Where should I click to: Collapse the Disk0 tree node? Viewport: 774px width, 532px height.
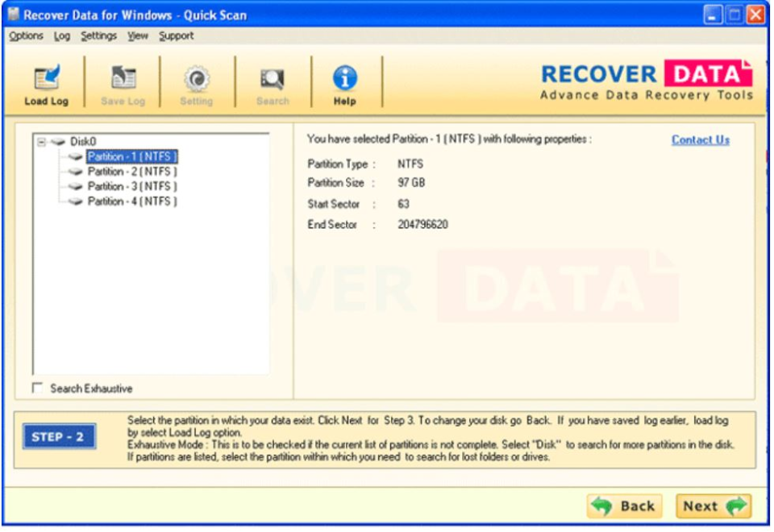(41, 142)
